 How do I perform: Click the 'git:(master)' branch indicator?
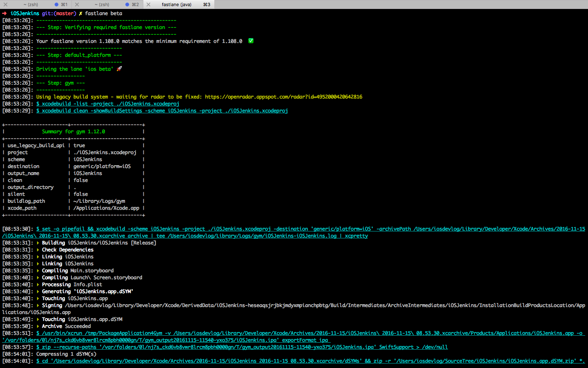click(x=59, y=13)
